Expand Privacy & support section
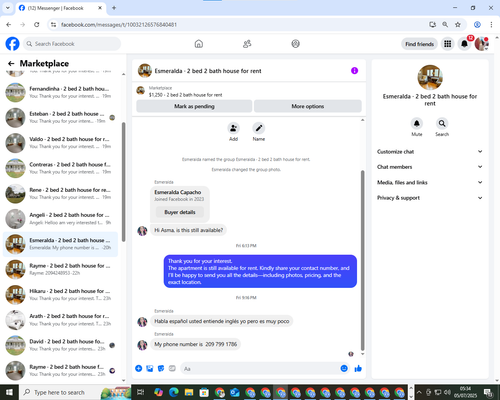Screen dimensions: 500x400 430,198
